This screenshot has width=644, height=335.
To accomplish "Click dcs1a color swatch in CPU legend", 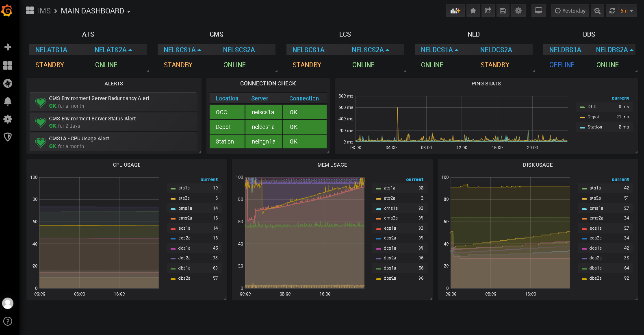I will [x=173, y=248].
